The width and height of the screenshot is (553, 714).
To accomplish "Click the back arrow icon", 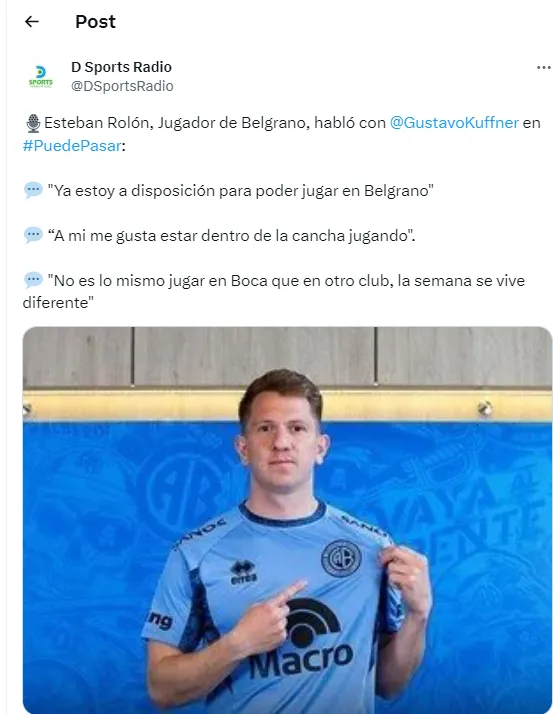I will [x=31, y=21].
